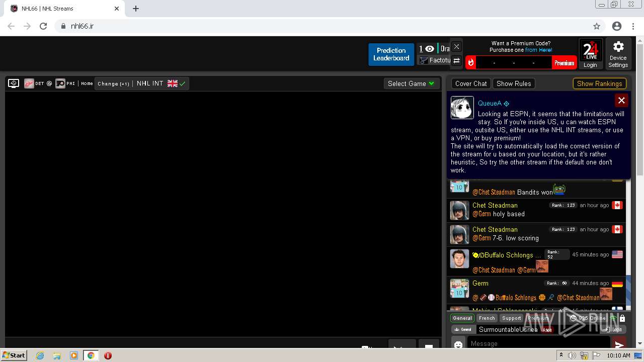This screenshot has height=362, width=644.
Task: Click the chat Login button
Action: [613, 329]
